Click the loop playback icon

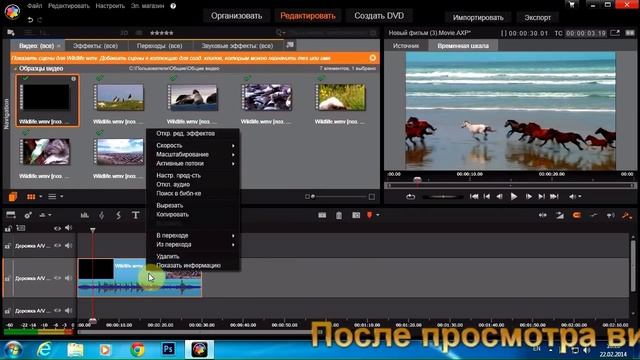click(410, 197)
